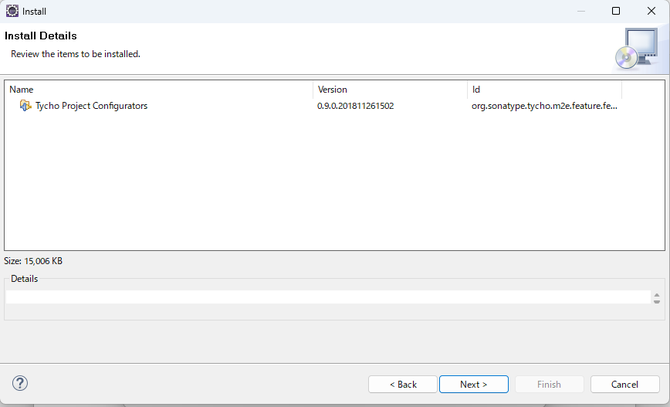Go back with the < Back button

(403, 384)
